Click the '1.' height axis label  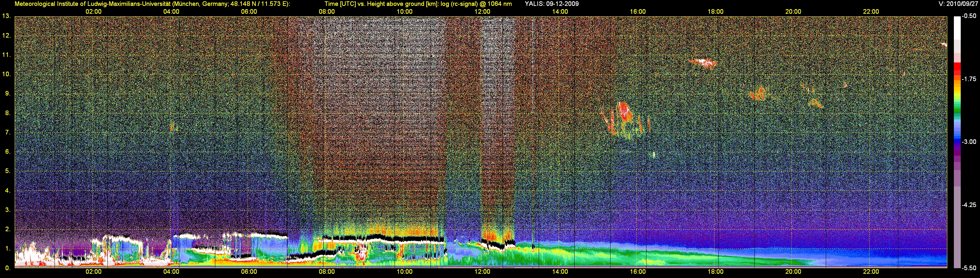[8, 249]
